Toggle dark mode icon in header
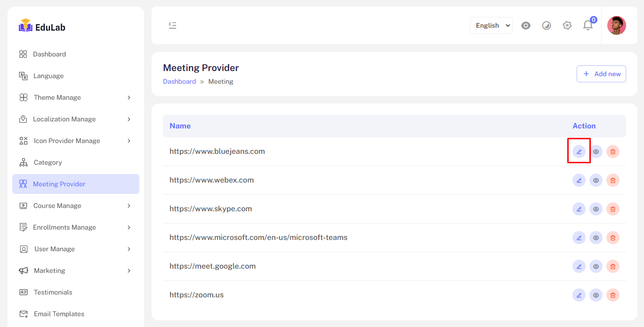The image size is (644, 327). click(547, 25)
